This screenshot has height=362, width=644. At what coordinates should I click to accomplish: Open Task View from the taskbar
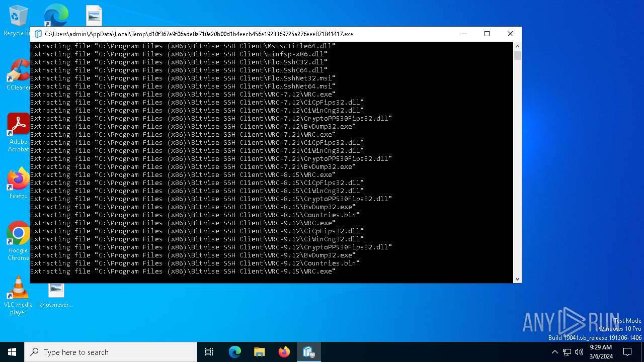click(209, 352)
